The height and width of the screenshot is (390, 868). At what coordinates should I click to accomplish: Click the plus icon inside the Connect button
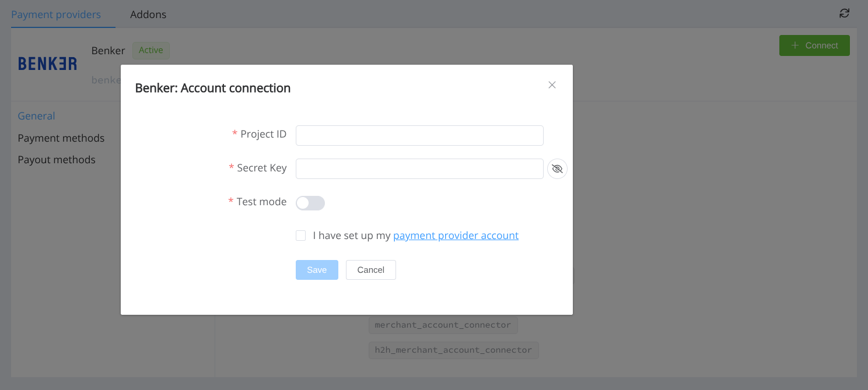coord(796,45)
